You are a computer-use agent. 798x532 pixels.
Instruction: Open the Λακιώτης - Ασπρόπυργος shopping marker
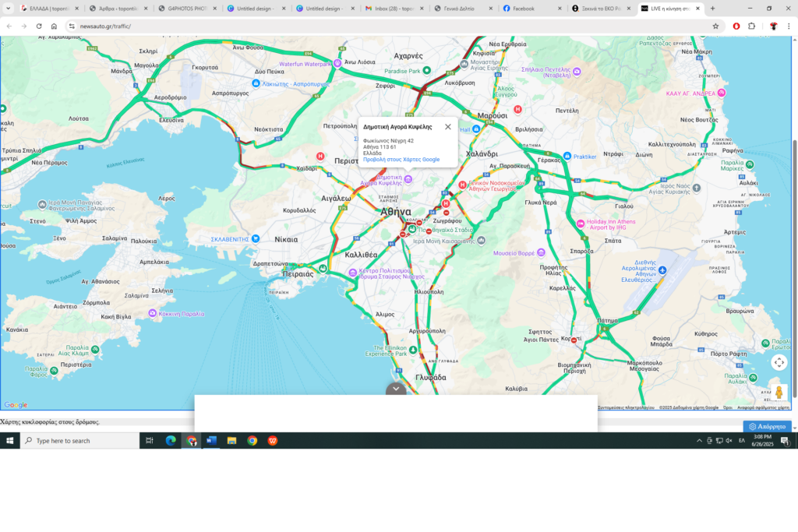coord(256,83)
